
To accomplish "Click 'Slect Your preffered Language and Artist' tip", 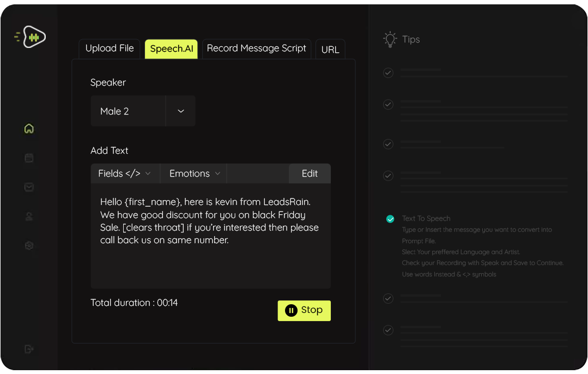I will point(461,252).
